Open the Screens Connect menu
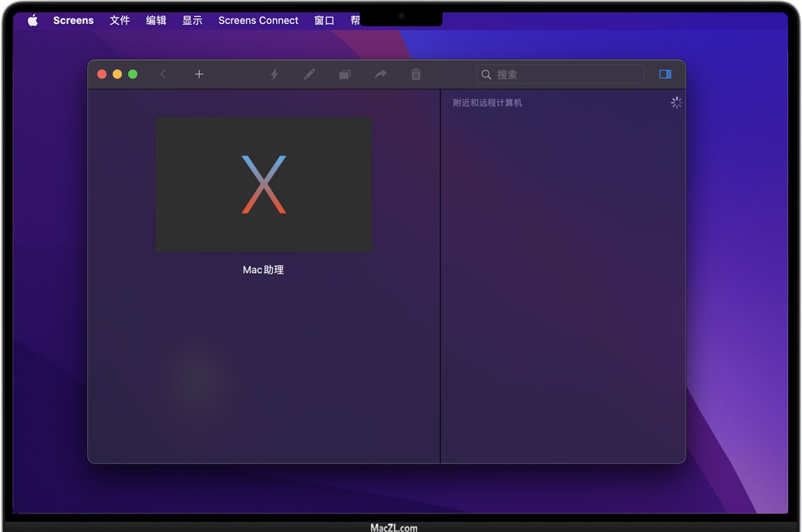Image resolution: width=802 pixels, height=532 pixels. [258, 21]
